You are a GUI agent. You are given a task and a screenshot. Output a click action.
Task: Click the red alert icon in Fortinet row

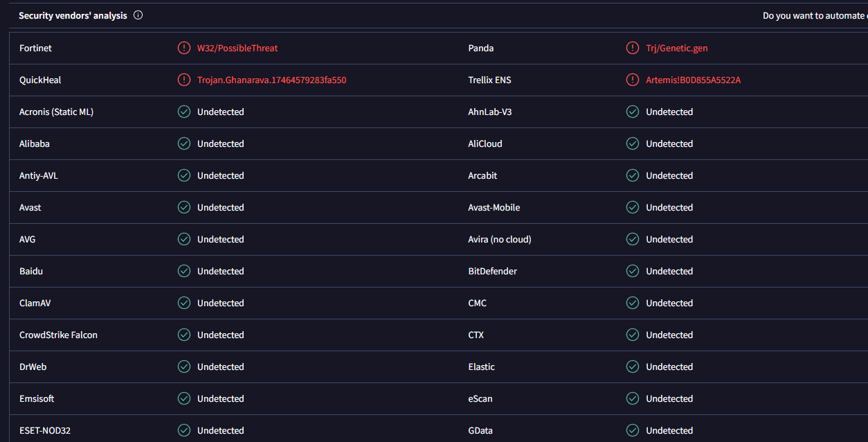pyautogui.click(x=184, y=48)
